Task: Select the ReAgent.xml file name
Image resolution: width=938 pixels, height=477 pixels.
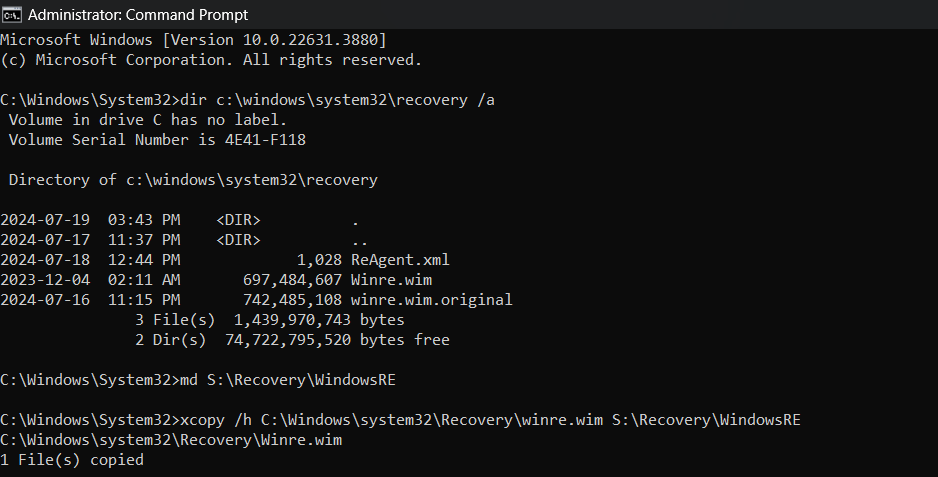Action: click(x=400, y=260)
